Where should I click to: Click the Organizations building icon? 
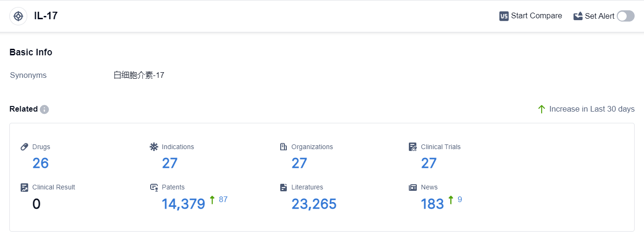pos(284,147)
